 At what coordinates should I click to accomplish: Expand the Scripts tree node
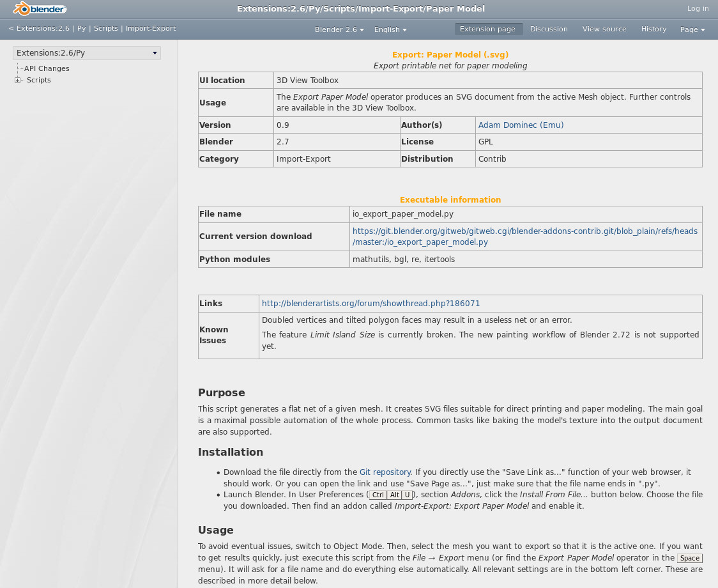(17, 80)
